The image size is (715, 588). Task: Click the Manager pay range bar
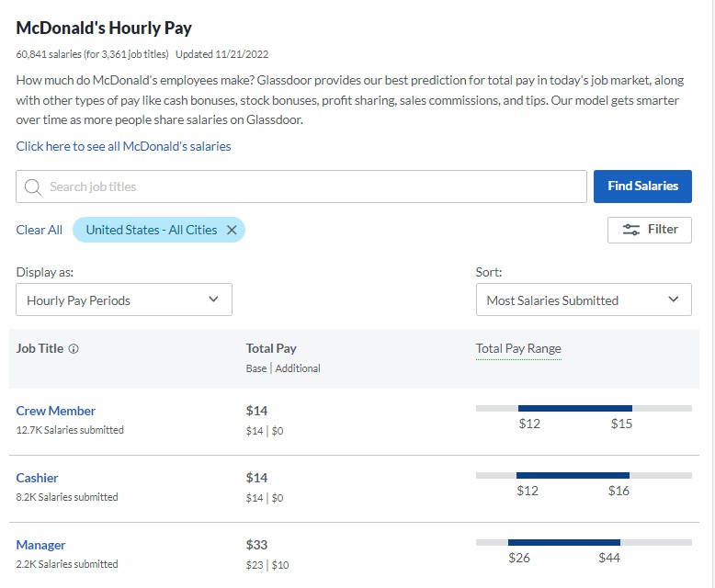tap(584, 542)
